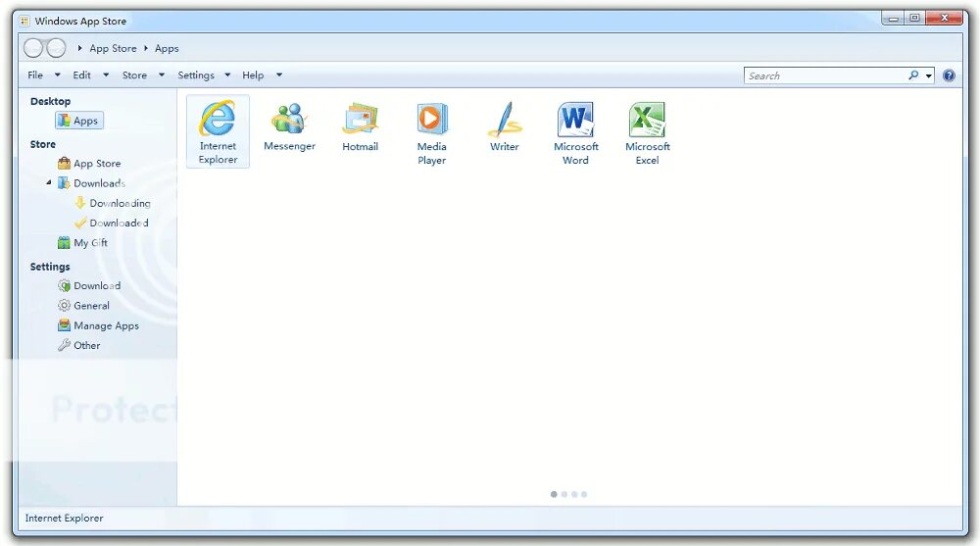Select the Writer app icon

coord(505,127)
